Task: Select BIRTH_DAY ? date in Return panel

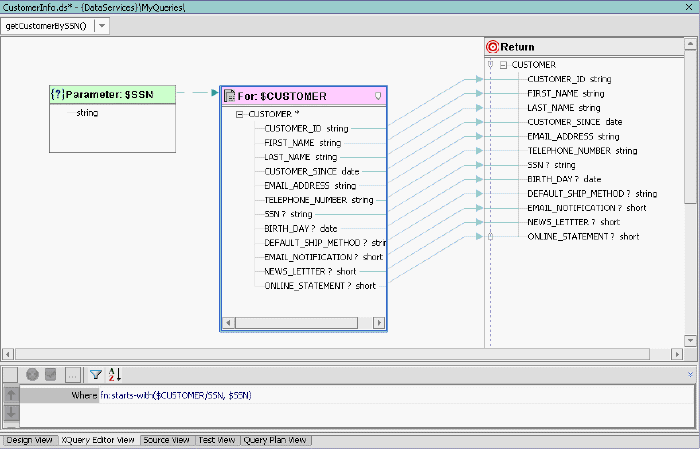Action: click(x=564, y=179)
